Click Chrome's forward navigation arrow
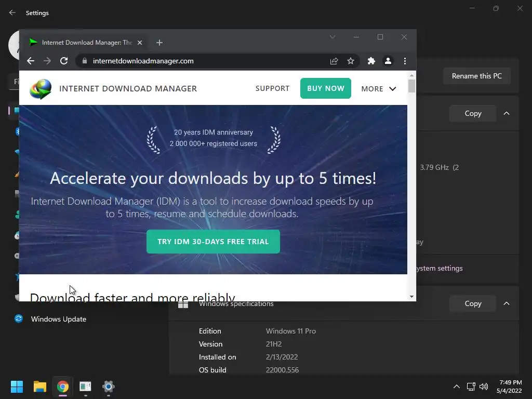Image resolution: width=532 pixels, height=399 pixels. (x=47, y=61)
